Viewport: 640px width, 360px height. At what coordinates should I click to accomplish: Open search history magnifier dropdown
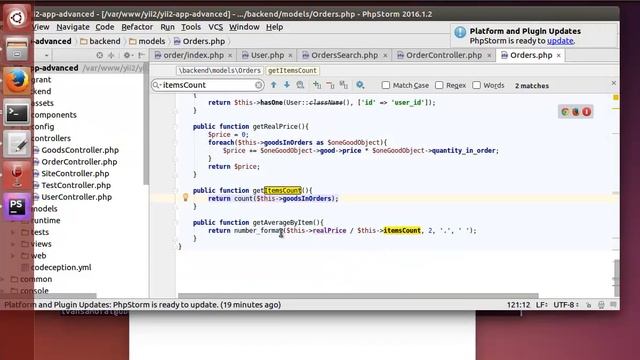[x=156, y=85]
